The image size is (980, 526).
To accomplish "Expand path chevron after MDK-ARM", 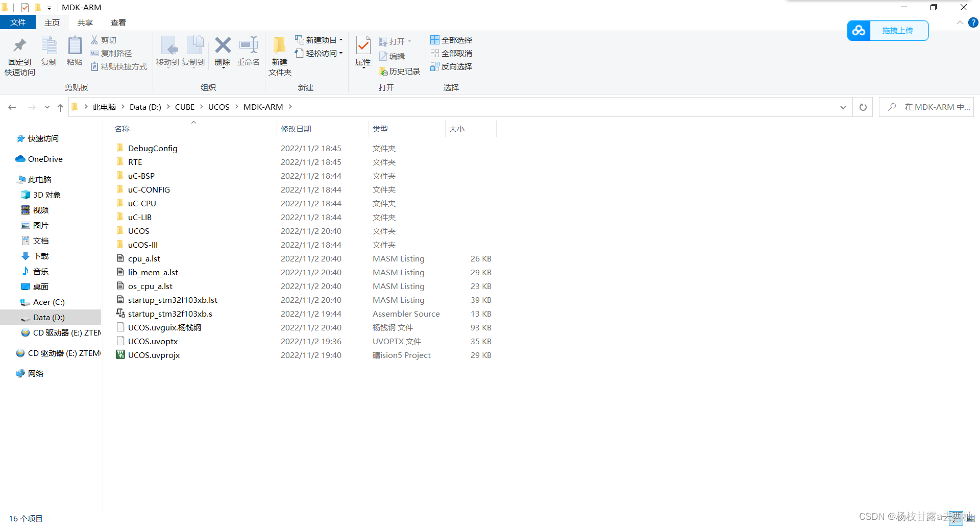I will (290, 107).
